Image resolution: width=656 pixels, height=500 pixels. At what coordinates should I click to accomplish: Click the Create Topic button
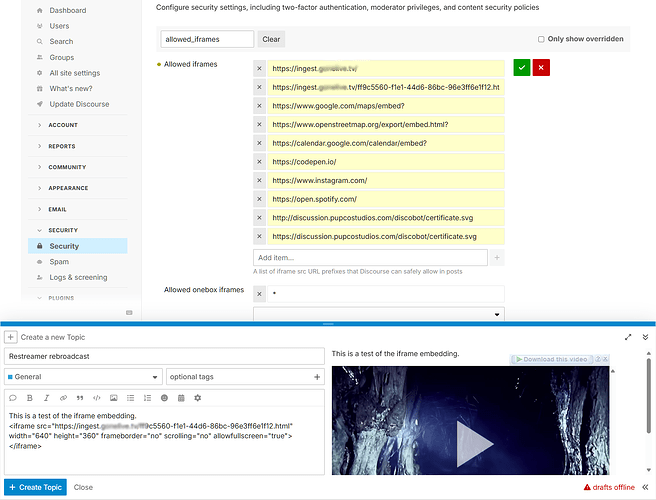coord(35,487)
